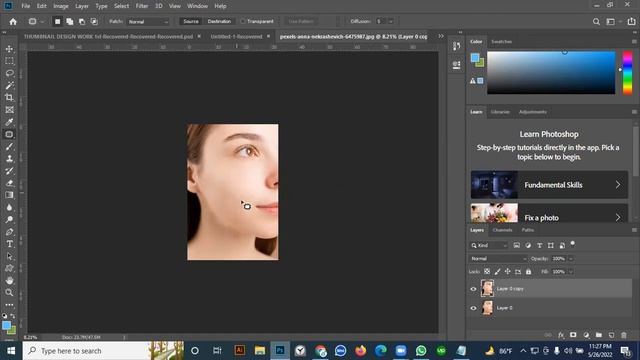Click the delete layer trash icon

pos(624,335)
